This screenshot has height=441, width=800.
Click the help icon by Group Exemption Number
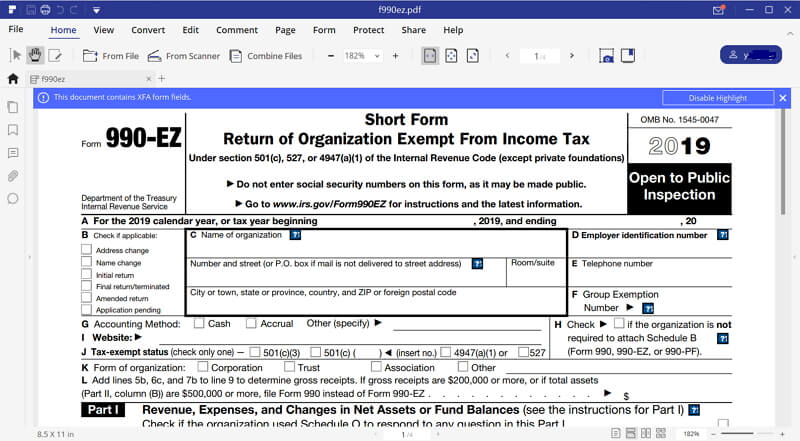pos(648,308)
